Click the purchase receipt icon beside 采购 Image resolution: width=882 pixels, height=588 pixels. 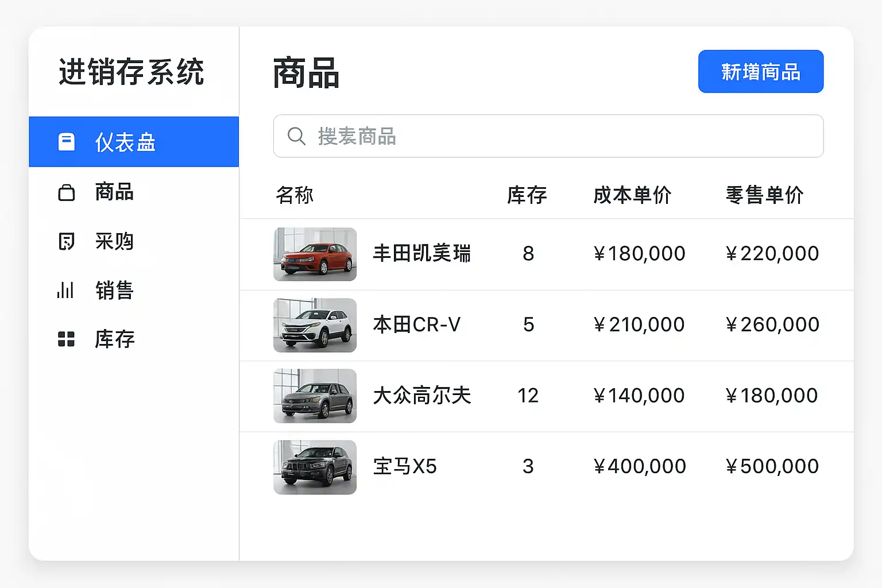[x=67, y=241]
